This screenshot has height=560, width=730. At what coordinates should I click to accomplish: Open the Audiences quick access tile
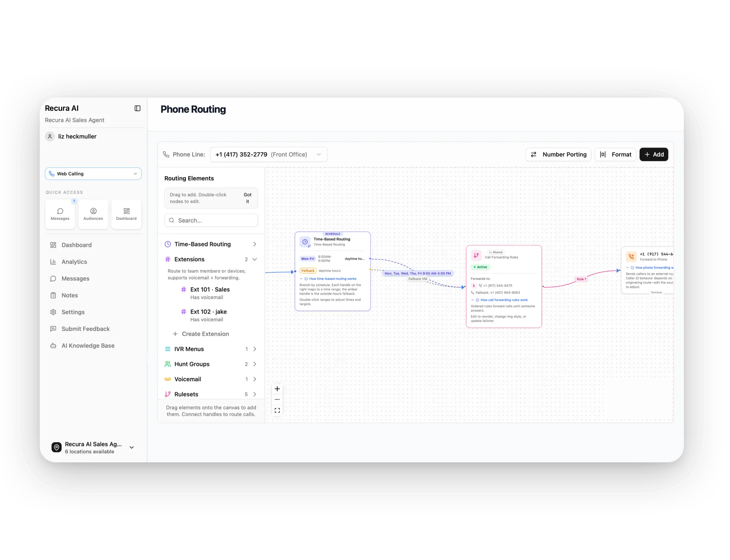point(93,214)
